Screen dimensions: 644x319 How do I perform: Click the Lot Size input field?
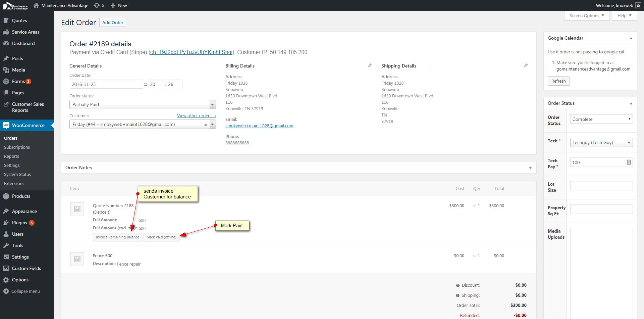point(601,186)
